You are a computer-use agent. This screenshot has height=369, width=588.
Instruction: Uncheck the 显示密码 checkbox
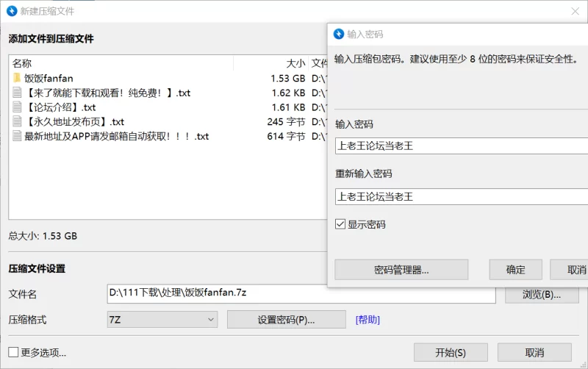(340, 224)
